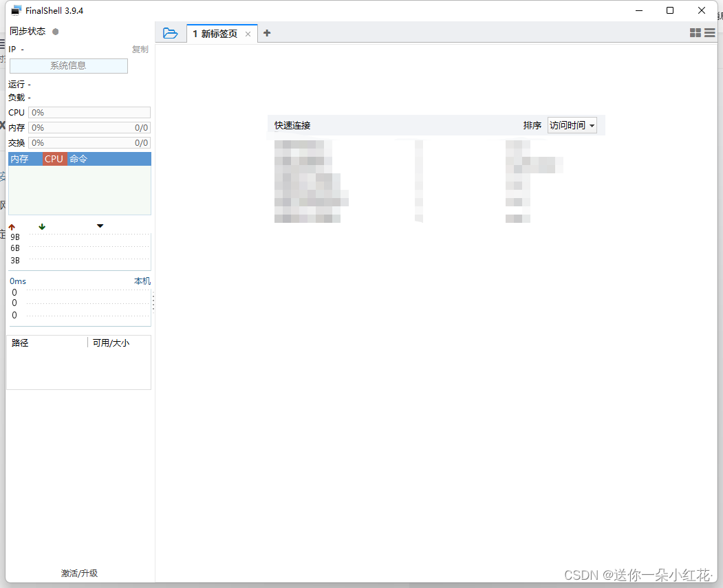This screenshot has width=723, height=588.
Task: Click the 同步状态 label
Action: coord(28,32)
